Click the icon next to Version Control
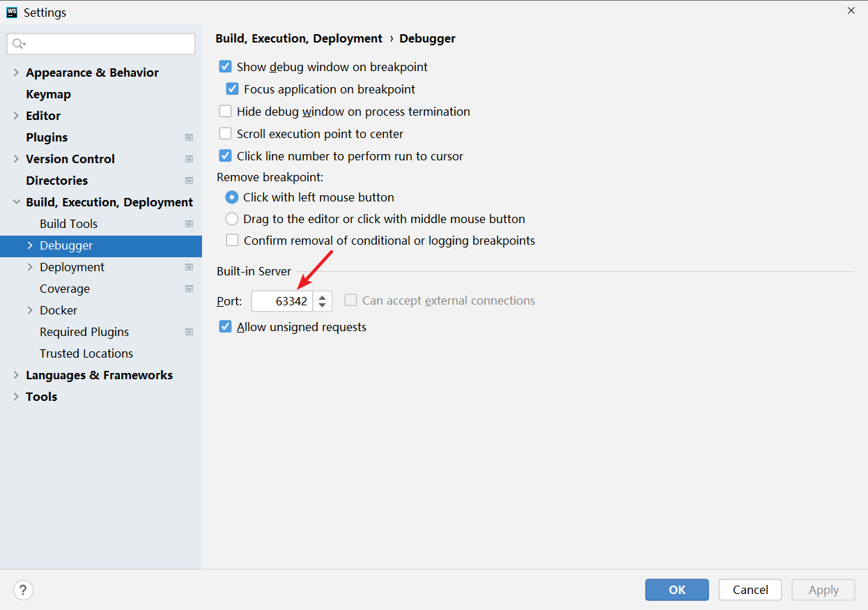 pyautogui.click(x=189, y=159)
